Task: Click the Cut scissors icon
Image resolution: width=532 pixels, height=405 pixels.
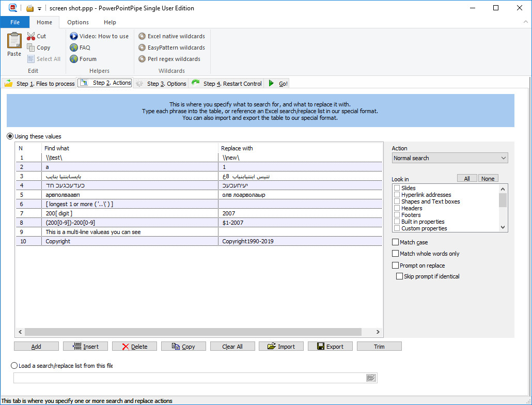Action: tap(31, 36)
